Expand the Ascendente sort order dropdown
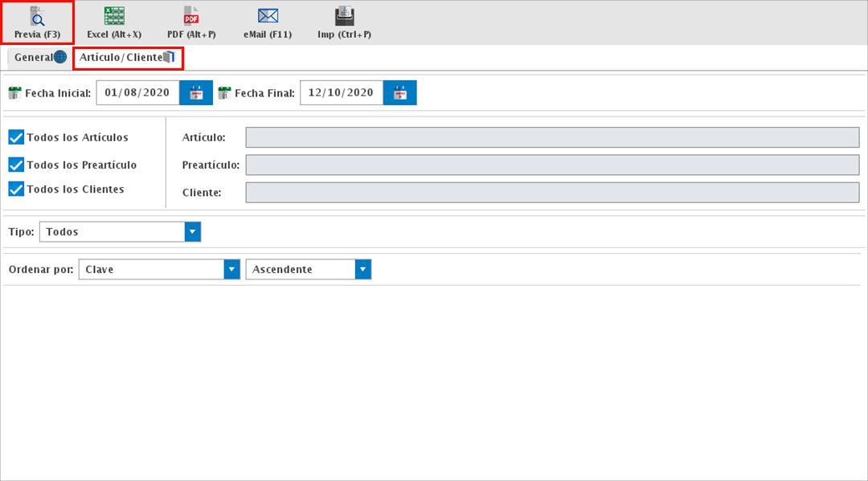 363,270
